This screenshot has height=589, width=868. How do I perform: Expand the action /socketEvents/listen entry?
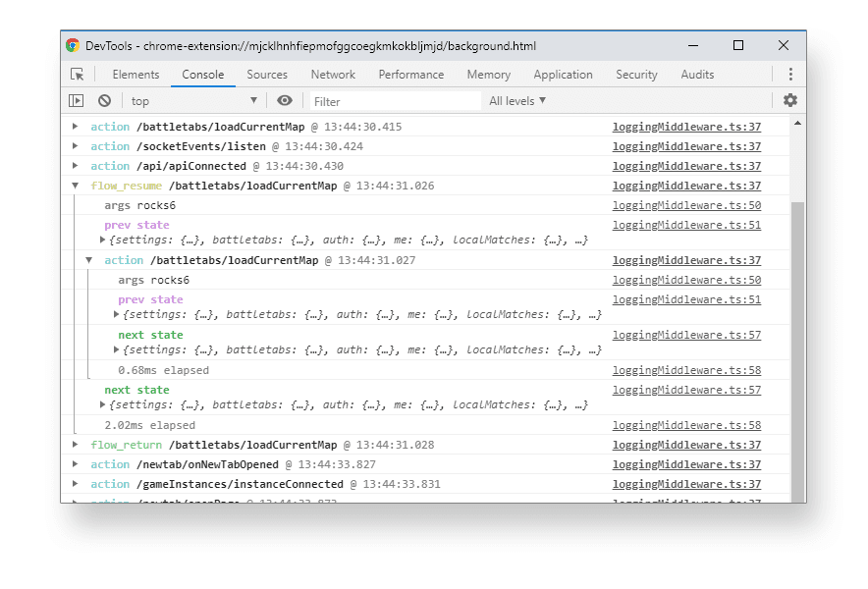[76, 146]
